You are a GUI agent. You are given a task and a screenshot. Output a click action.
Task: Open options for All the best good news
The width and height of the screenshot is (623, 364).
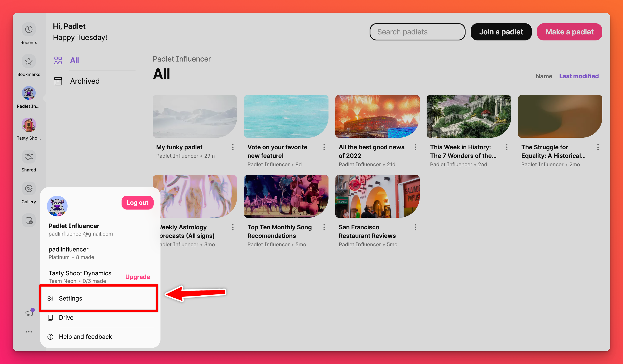415,147
